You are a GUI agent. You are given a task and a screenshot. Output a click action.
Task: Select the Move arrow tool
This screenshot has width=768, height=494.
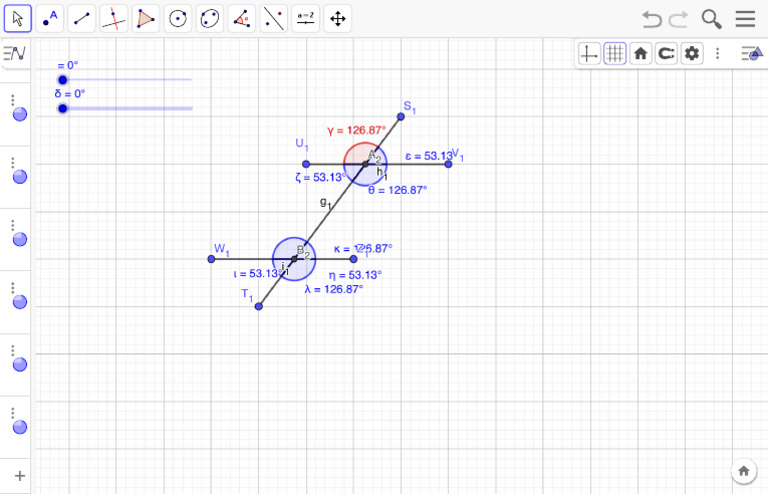pyautogui.click(x=18, y=19)
